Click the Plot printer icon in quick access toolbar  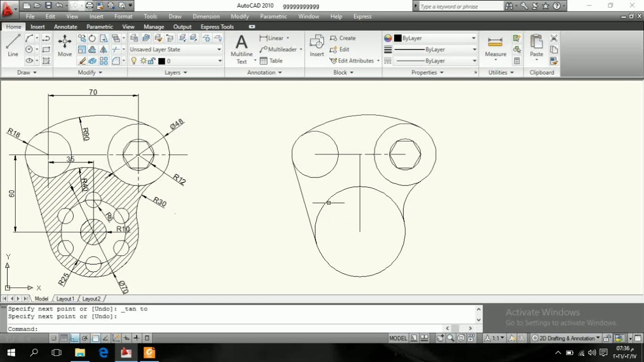click(x=89, y=6)
